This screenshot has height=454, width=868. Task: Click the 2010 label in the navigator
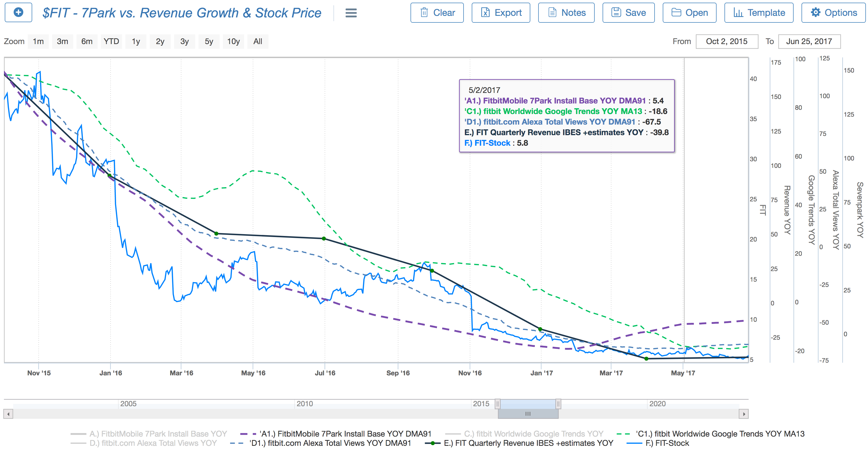tap(305, 403)
